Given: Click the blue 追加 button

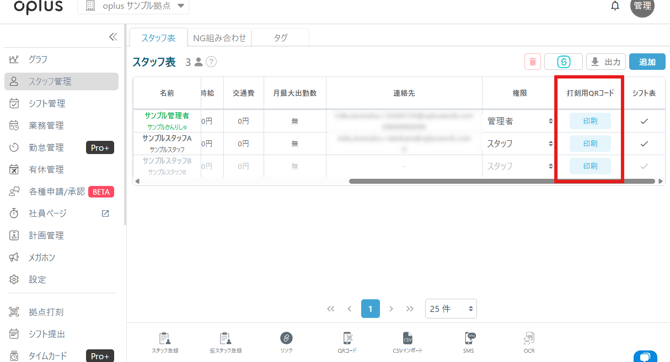Looking at the screenshot, I should [647, 62].
